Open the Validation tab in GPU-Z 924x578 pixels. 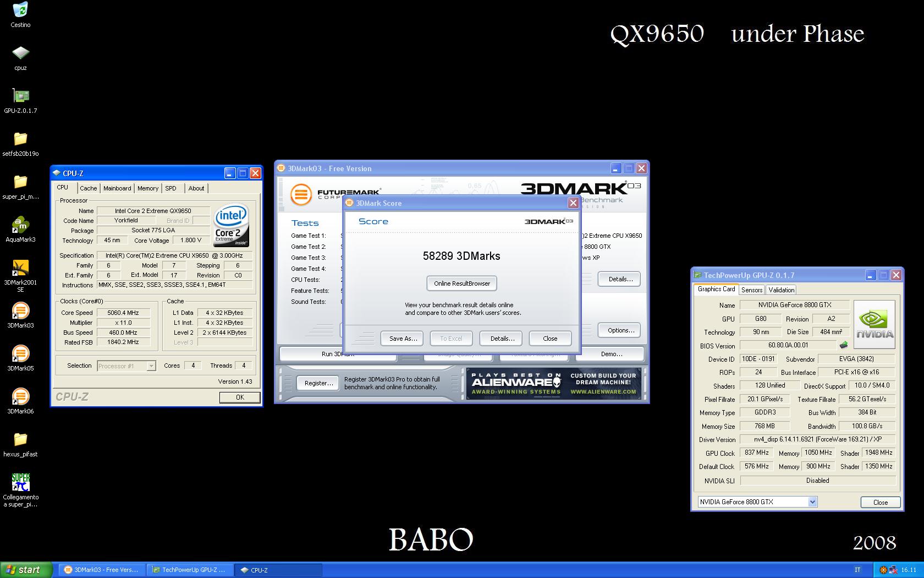(x=781, y=290)
